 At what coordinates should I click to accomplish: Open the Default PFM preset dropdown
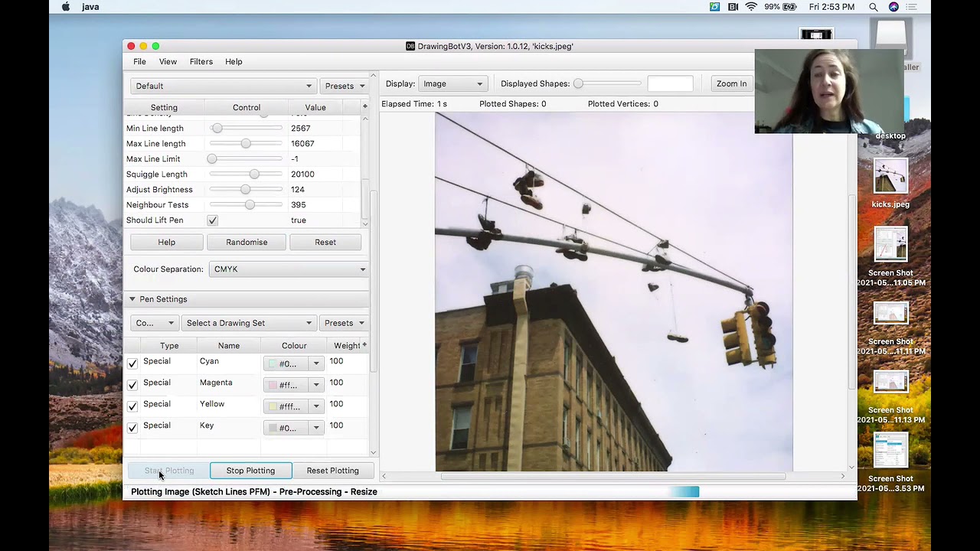pos(223,86)
